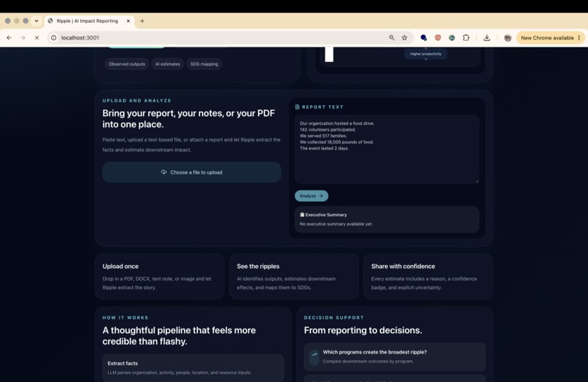Click '142 volunteers participated.' line in report
The image size is (588, 382).
point(328,129)
